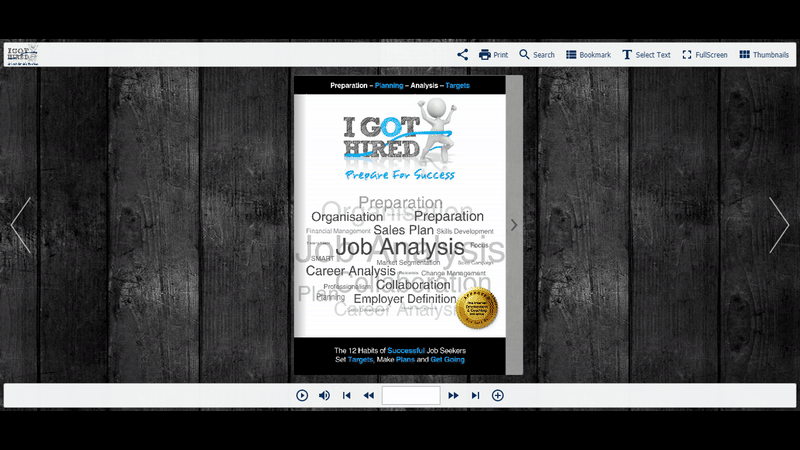800x450 pixels.
Task: Go to the next page button
Action: click(453, 395)
